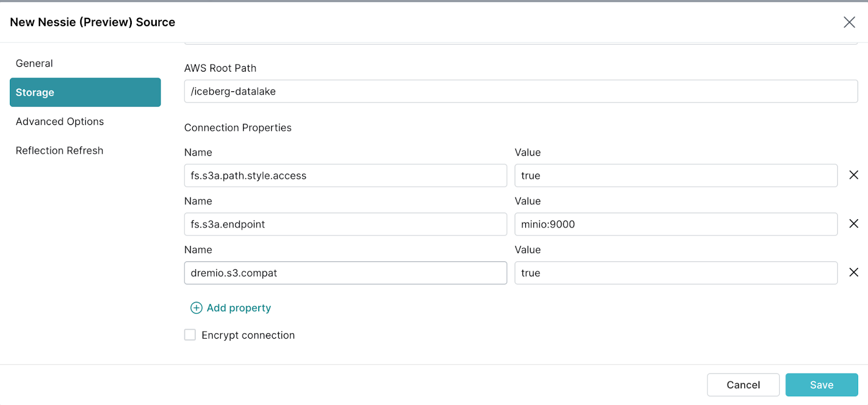Viewport: 868px width, 405px height.
Task: Go to the Reflection Refresh tab
Action: (60, 150)
